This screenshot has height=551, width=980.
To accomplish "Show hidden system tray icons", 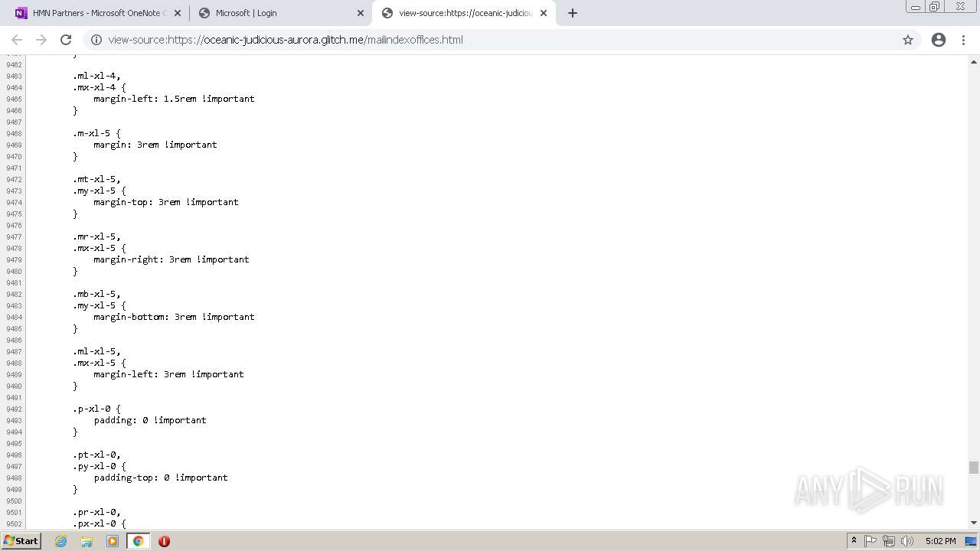I will click(854, 541).
